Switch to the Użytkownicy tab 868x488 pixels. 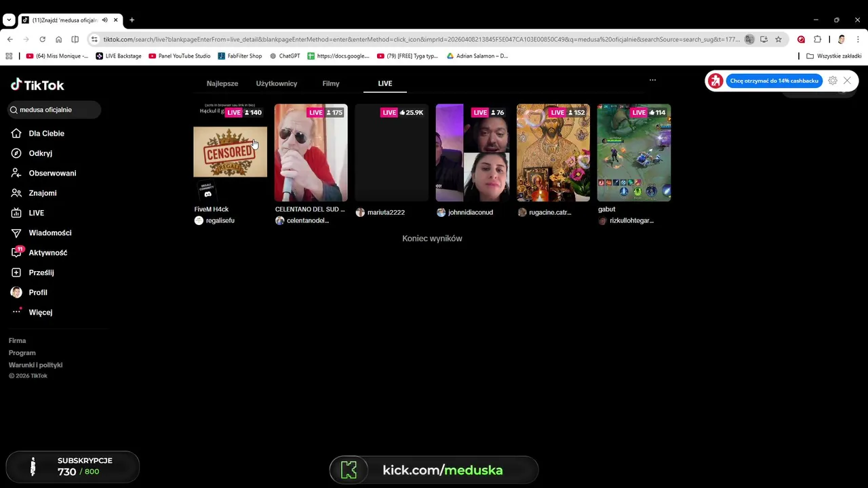277,83
